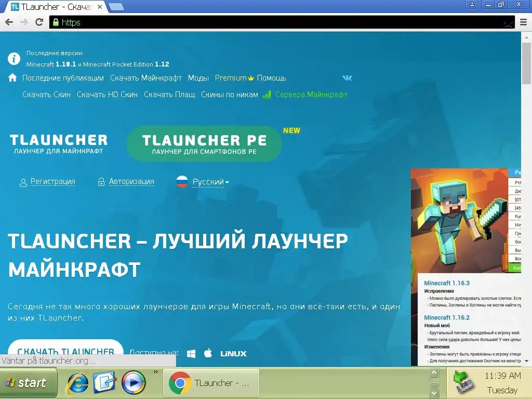532x399 pixels.
Task: Click the TLauncher logo
Action: point(59,144)
